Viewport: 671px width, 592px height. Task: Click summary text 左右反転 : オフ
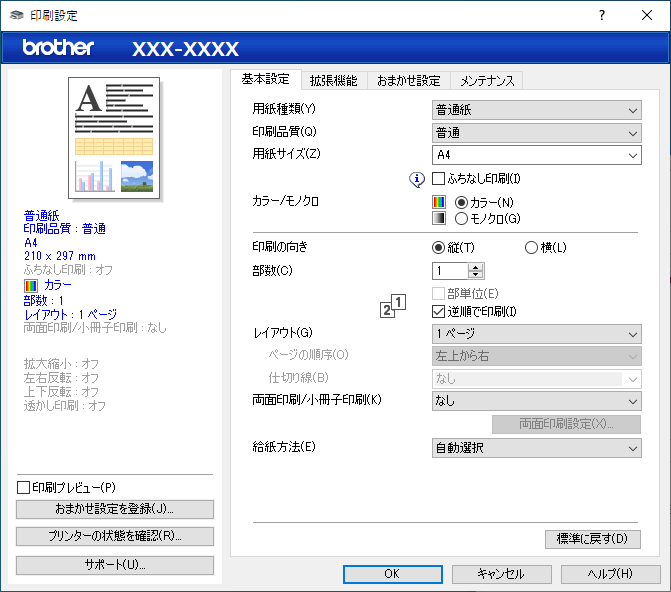pyautogui.click(x=61, y=378)
